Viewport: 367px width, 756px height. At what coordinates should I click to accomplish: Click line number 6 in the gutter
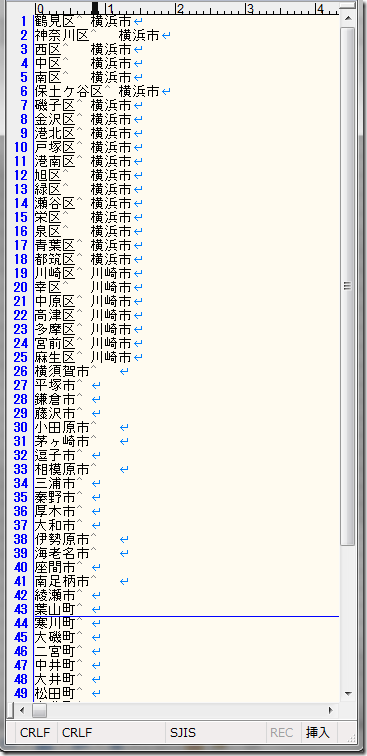point(25,91)
